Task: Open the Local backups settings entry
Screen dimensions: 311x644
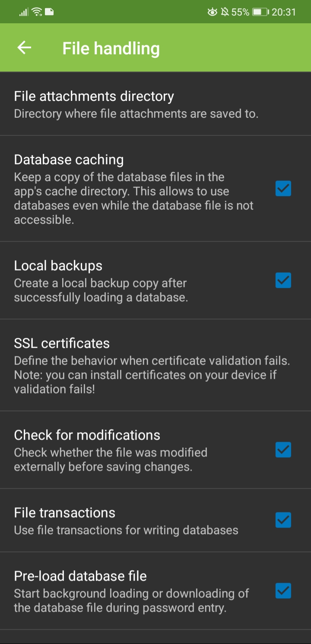Action: coord(130,280)
